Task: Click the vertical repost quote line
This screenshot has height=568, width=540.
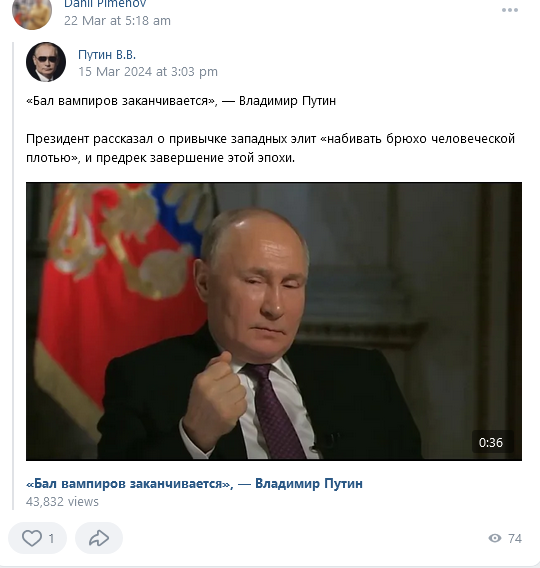Action: 13,276
